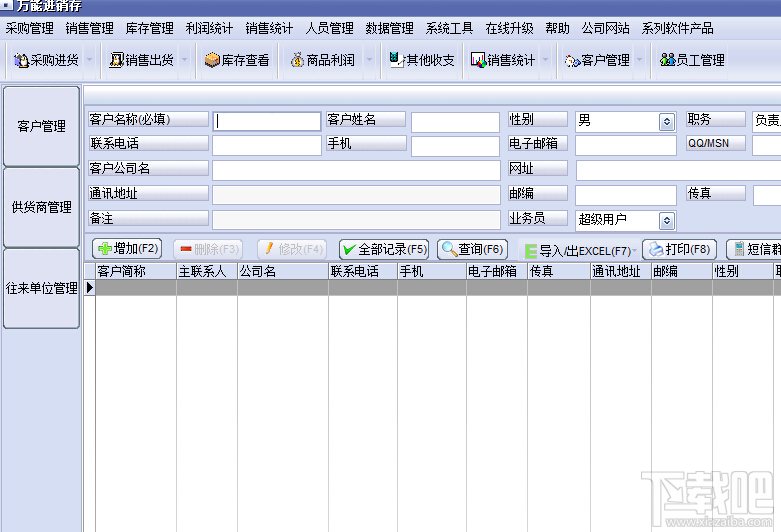The height and width of the screenshot is (532, 781).
Task: Focus the 网址 input field
Action: 678,170
